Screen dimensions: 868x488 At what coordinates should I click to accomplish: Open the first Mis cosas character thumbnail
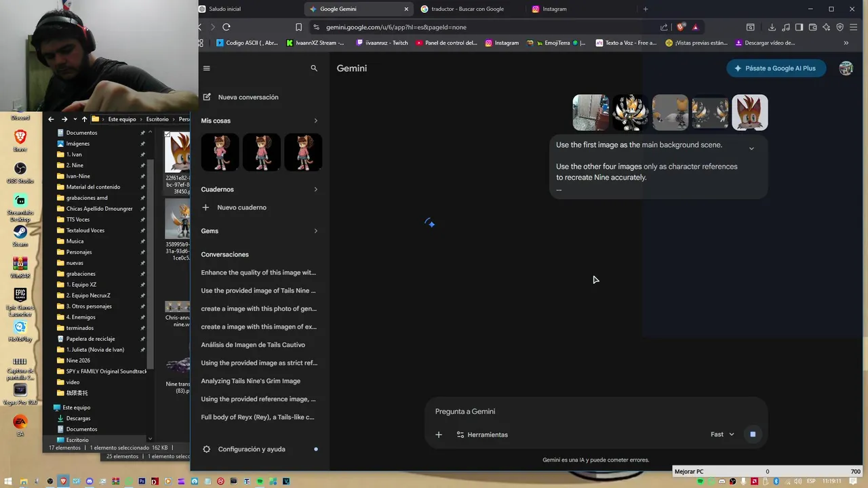click(x=220, y=152)
